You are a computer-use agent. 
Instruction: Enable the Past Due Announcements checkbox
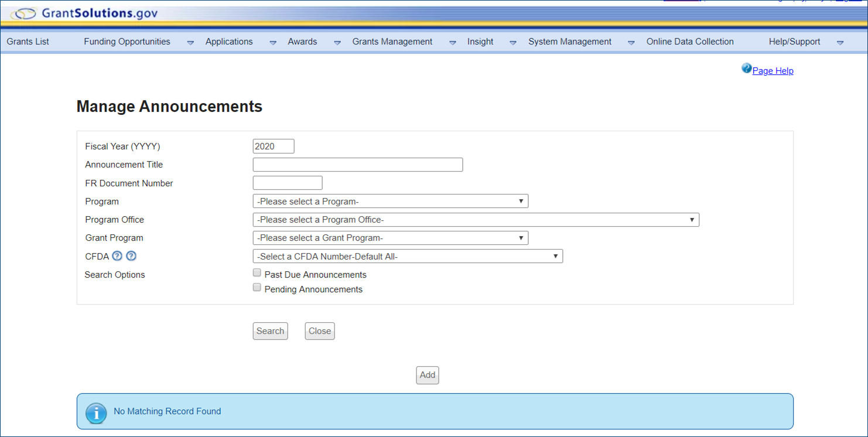coord(257,273)
